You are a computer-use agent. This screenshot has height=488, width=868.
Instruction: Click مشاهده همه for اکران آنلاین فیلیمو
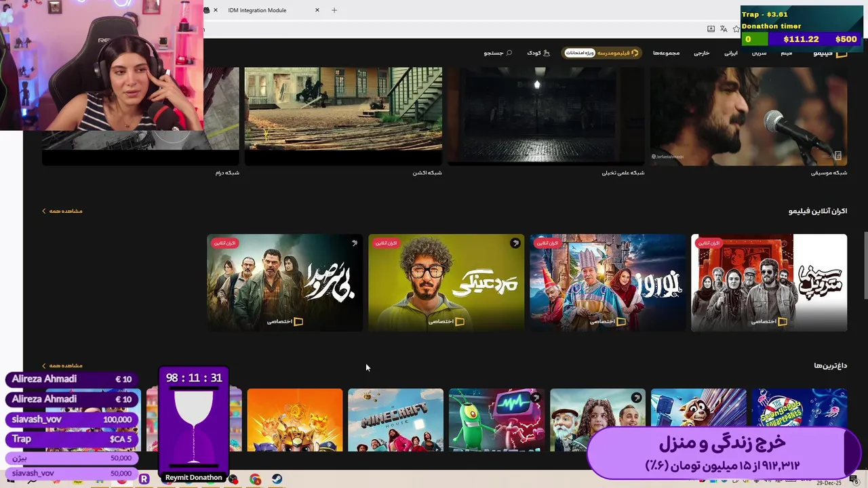click(62, 211)
